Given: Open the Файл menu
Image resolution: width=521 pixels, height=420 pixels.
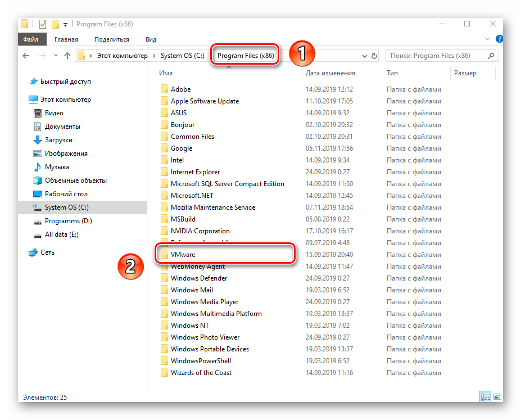Looking at the screenshot, I should click(31, 39).
